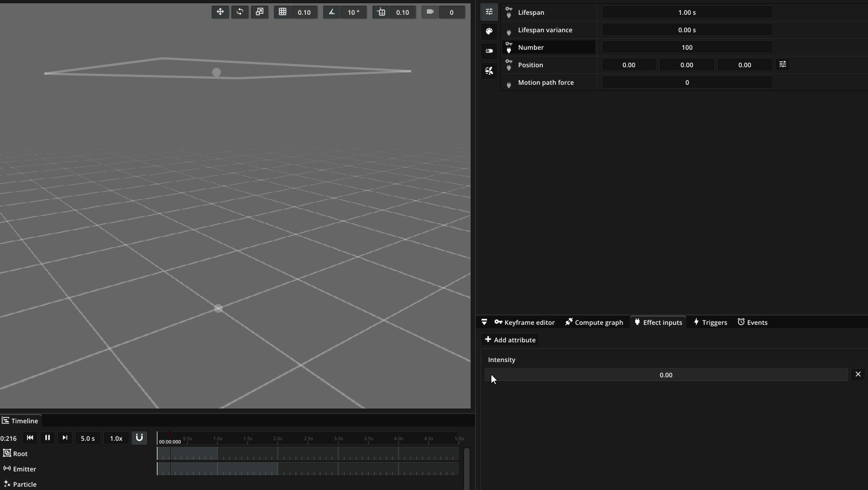
Task: Toggle grid snapping icon in viewport toolbar
Action: pyautogui.click(x=283, y=12)
